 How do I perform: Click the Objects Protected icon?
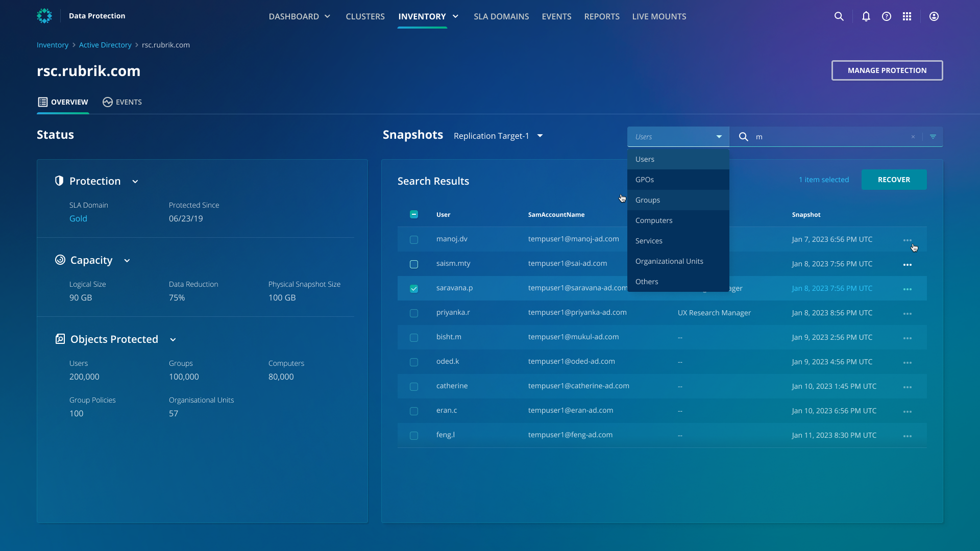(x=60, y=339)
